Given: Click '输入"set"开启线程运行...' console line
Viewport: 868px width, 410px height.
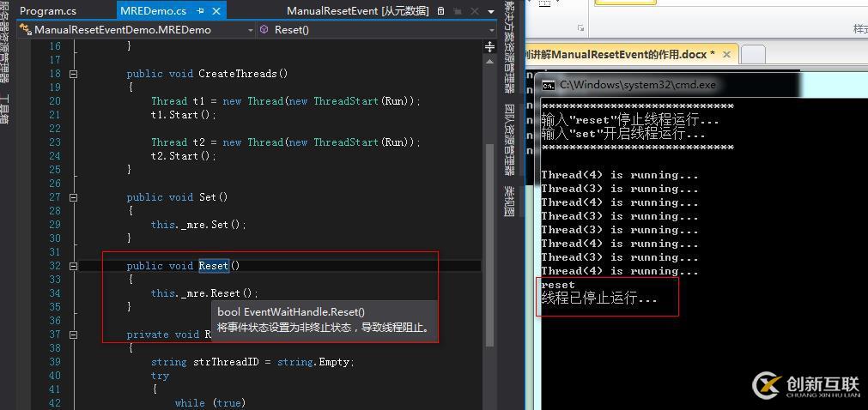Looking at the screenshot, I should click(x=623, y=134).
